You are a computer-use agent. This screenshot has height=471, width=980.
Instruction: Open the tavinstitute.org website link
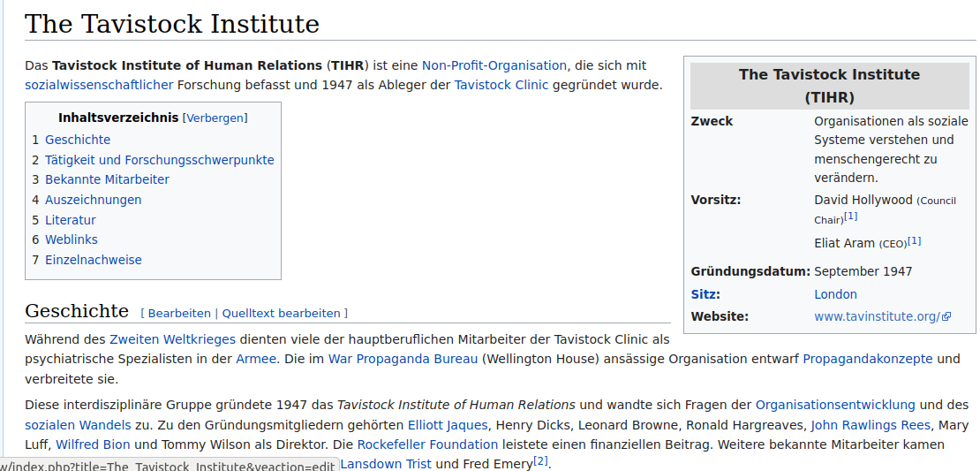click(x=877, y=316)
